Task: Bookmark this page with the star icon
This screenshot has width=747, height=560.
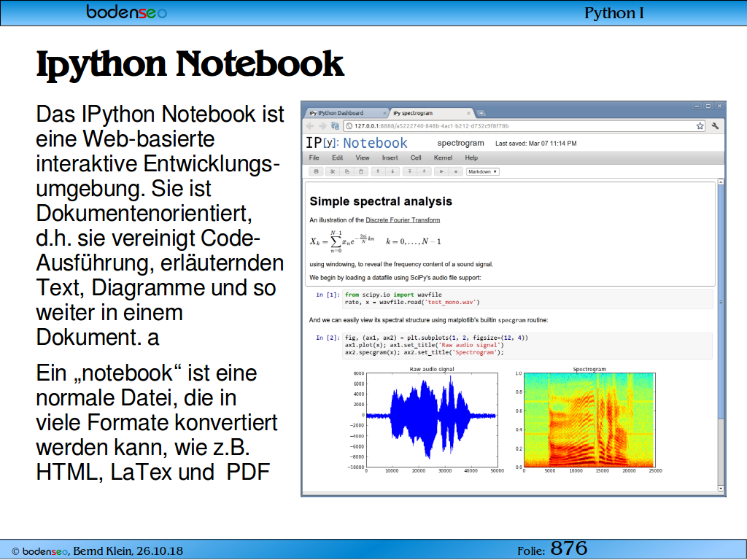Action: [x=700, y=126]
